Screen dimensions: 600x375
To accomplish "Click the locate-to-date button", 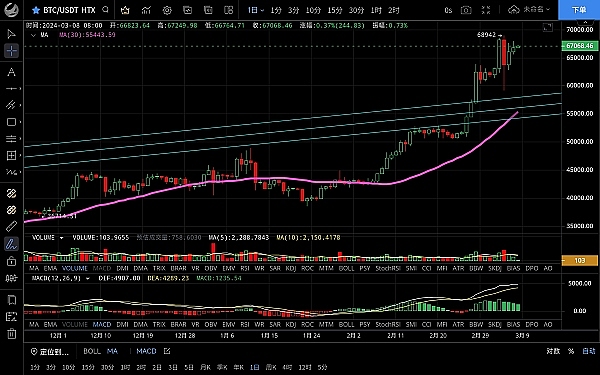I will pos(50,351).
